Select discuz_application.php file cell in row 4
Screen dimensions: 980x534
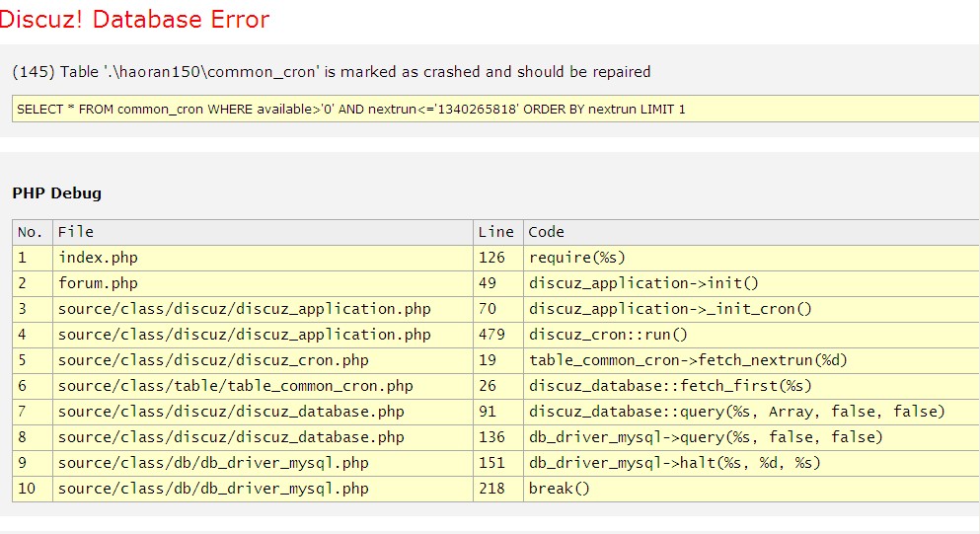[x=264, y=335]
